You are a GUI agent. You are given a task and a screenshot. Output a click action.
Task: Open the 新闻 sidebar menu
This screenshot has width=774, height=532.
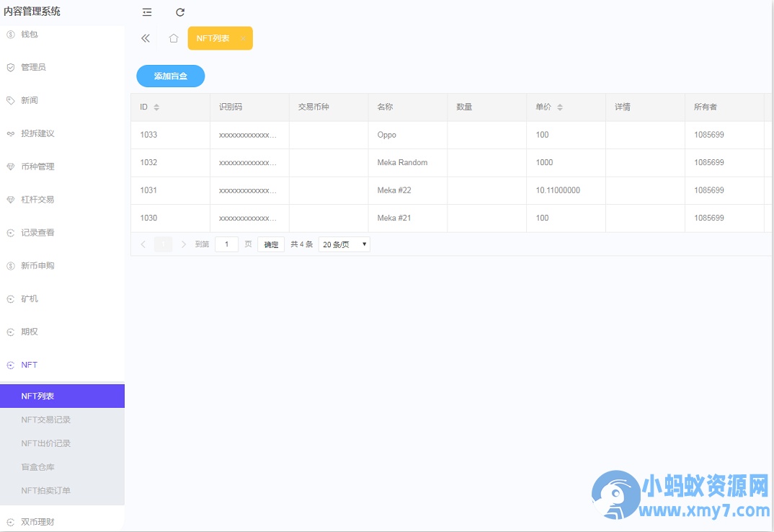pyautogui.click(x=62, y=100)
